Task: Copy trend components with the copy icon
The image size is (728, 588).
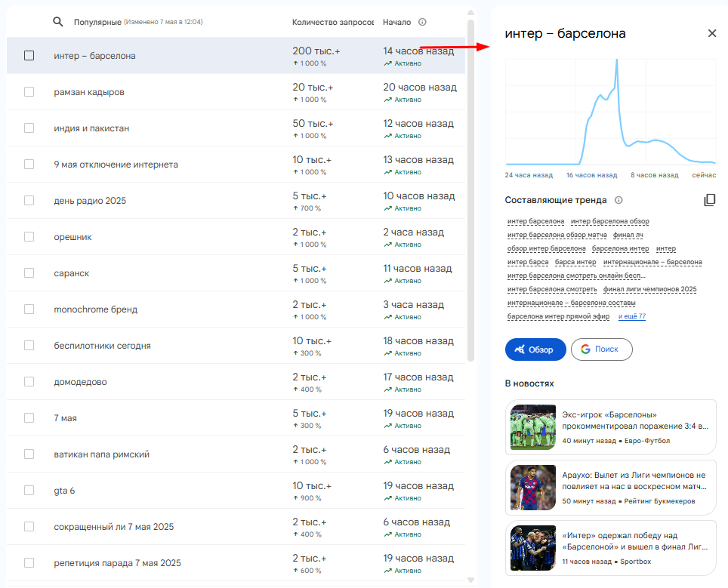Action: click(709, 200)
